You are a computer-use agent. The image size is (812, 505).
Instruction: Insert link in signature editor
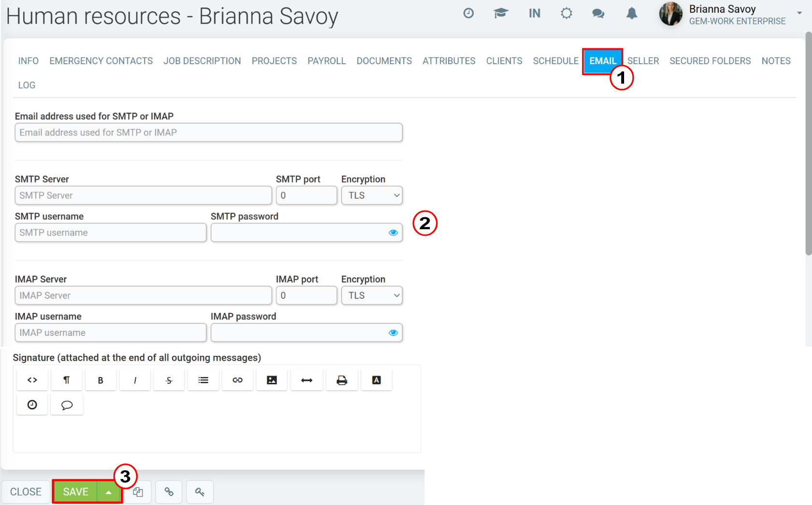click(238, 380)
